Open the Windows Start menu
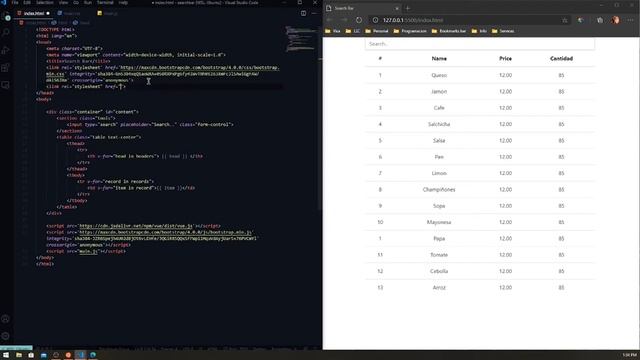The height and width of the screenshot is (360, 640). [6, 355]
